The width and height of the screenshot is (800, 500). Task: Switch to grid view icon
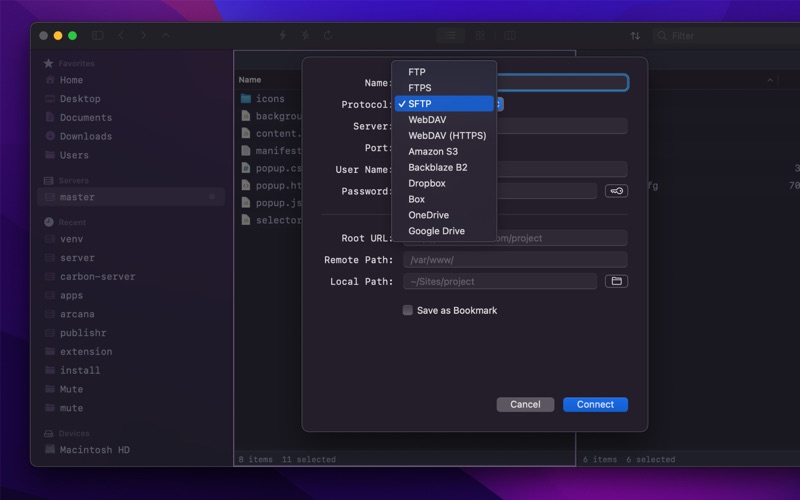point(480,36)
